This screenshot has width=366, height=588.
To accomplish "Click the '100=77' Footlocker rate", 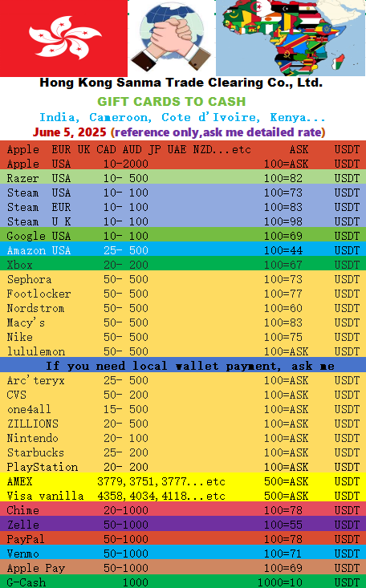I will click(283, 294).
